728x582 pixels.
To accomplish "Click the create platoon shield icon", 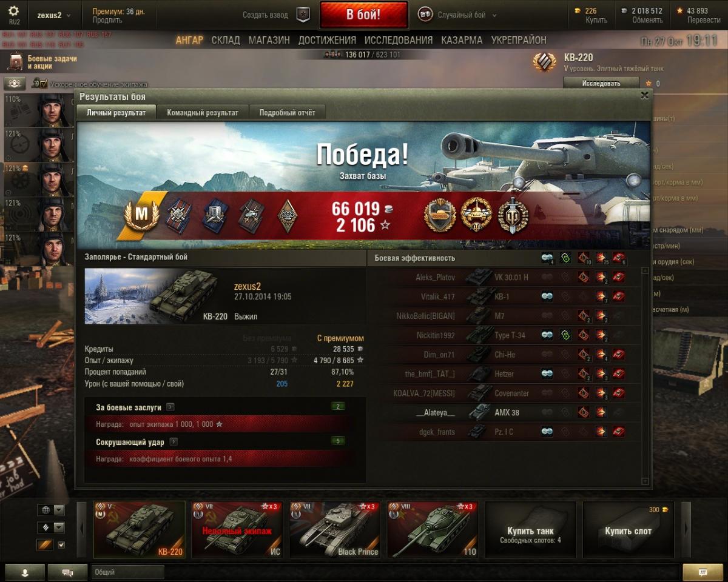I will pyautogui.click(x=303, y=15).
